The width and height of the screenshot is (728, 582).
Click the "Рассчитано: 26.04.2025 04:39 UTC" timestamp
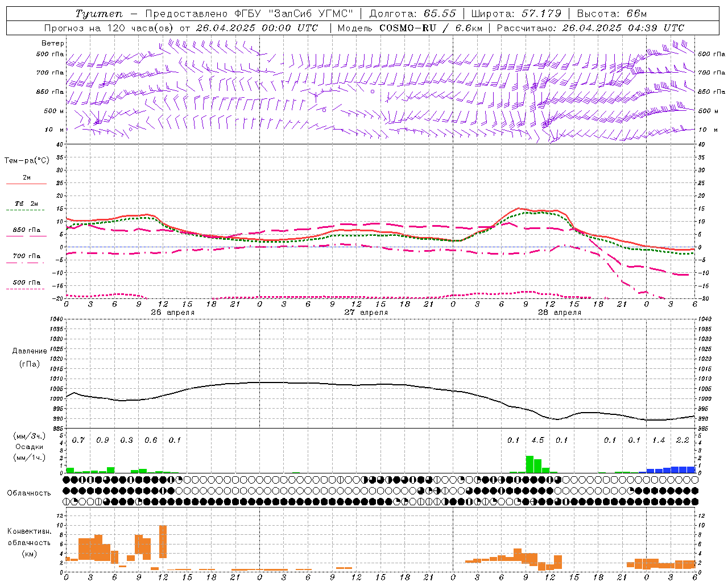(590, 28)
